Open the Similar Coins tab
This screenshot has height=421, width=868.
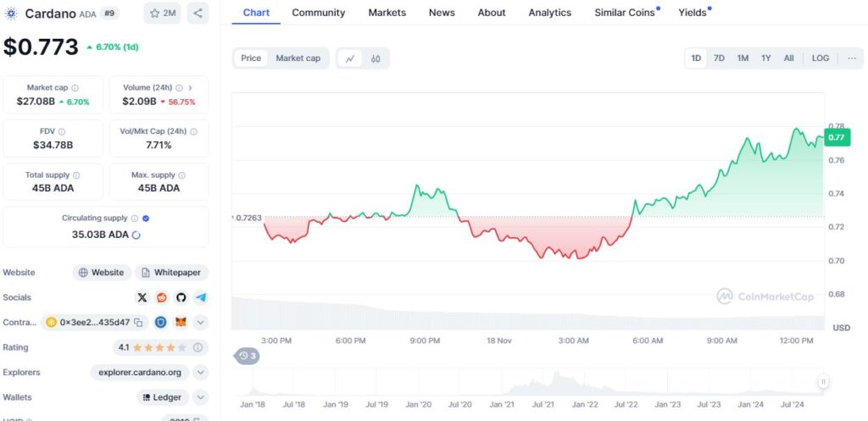(626, 13)
